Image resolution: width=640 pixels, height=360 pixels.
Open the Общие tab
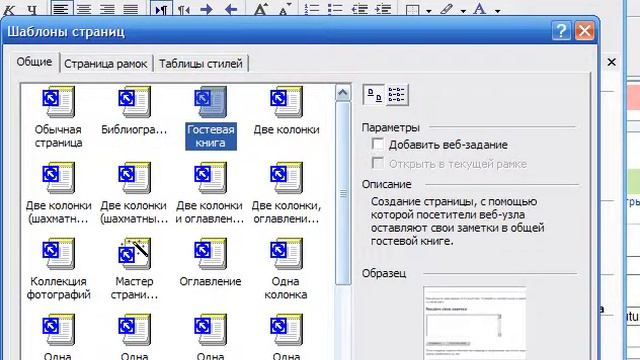click(x=34, y=62)
